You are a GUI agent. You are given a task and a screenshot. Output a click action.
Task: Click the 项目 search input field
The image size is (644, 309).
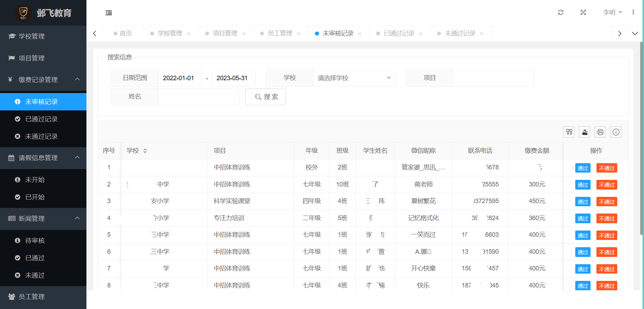point(493,78)
